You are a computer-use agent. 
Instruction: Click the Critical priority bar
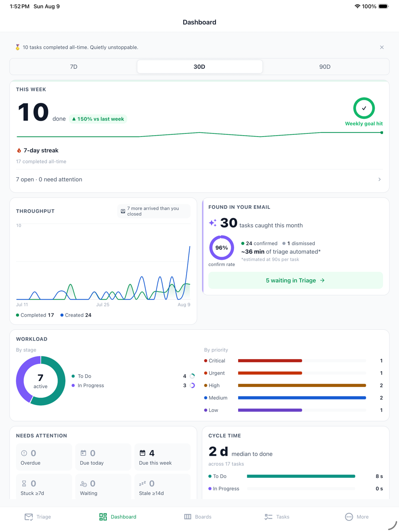click(x=302, y=361)
